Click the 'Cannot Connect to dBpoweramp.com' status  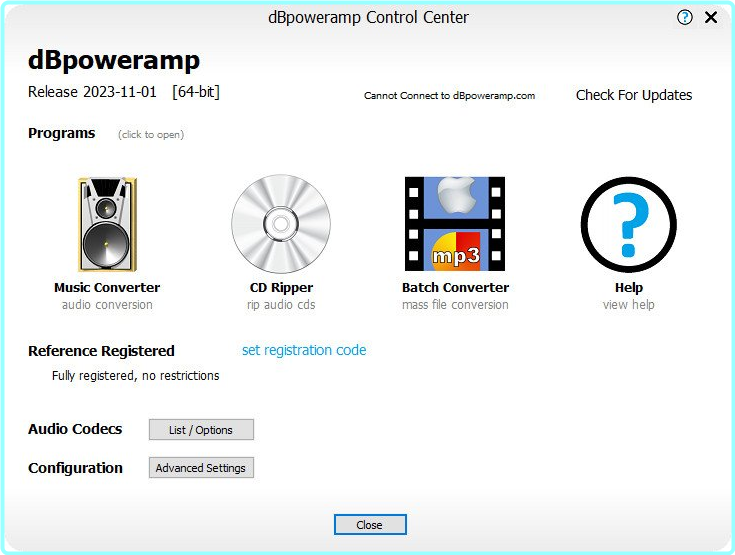coord(449,96)
